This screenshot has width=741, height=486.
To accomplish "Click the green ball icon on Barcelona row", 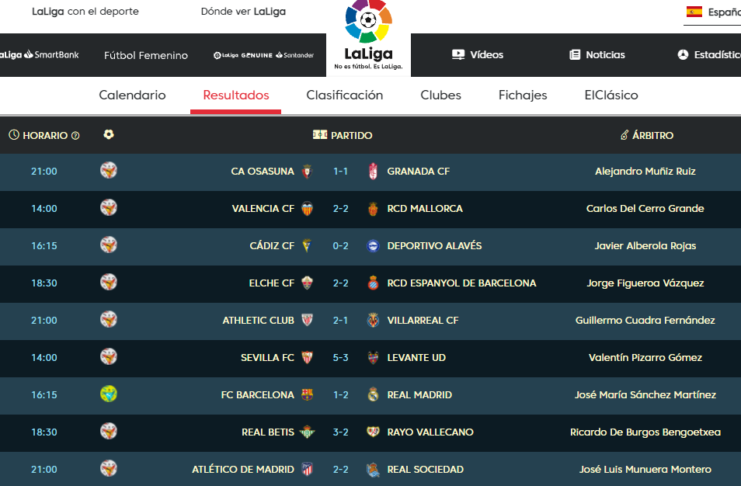I will (x=109, y=395).
